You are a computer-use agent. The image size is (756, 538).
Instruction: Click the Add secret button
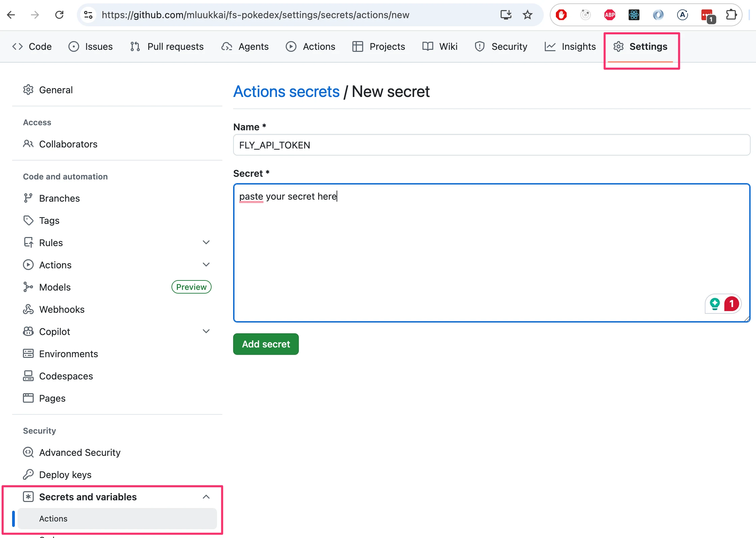tap(266, 344)
